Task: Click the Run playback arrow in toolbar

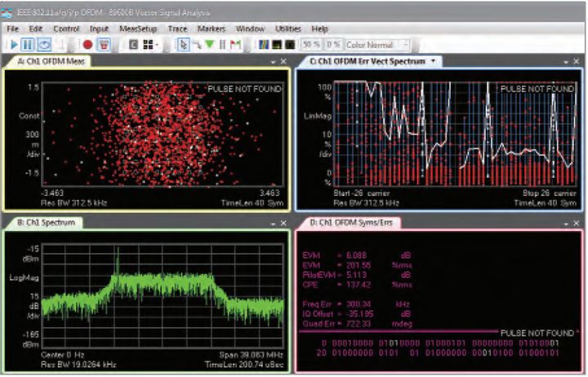Action: (12, 44)
